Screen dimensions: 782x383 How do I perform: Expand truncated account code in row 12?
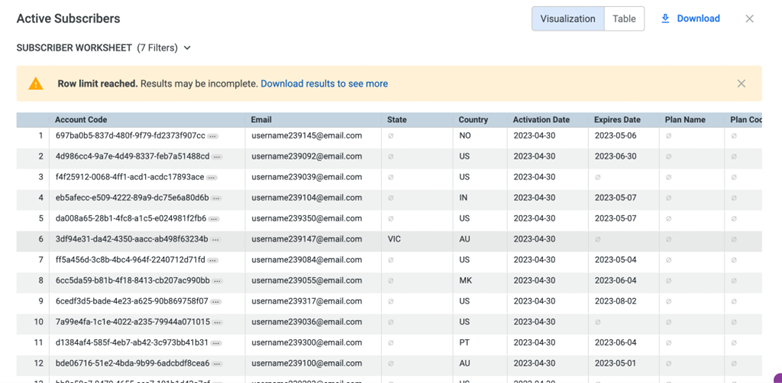[217, 364]
